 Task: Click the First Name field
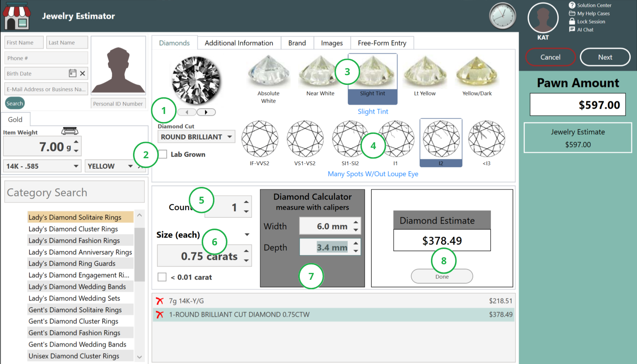click(x=24, y=42)
